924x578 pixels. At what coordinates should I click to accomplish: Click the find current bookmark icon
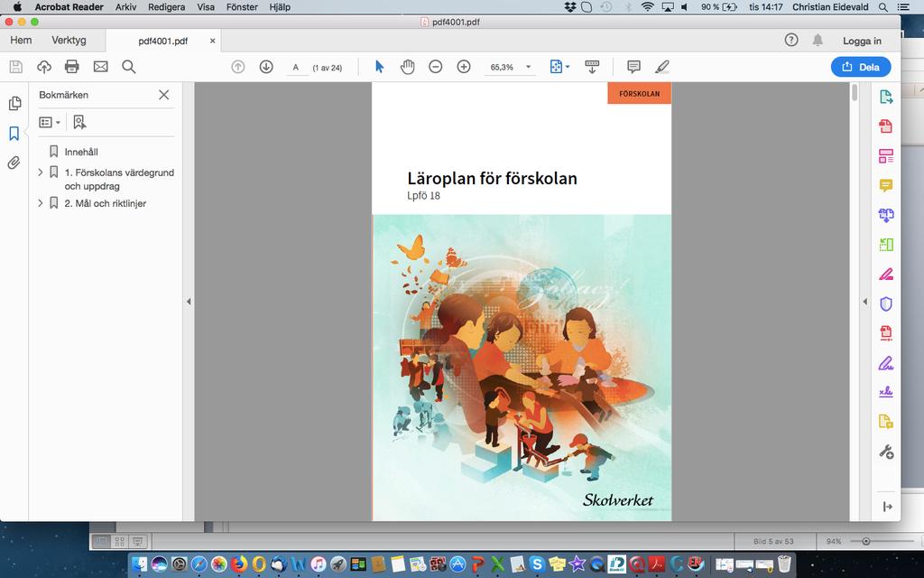pos(79,122)
